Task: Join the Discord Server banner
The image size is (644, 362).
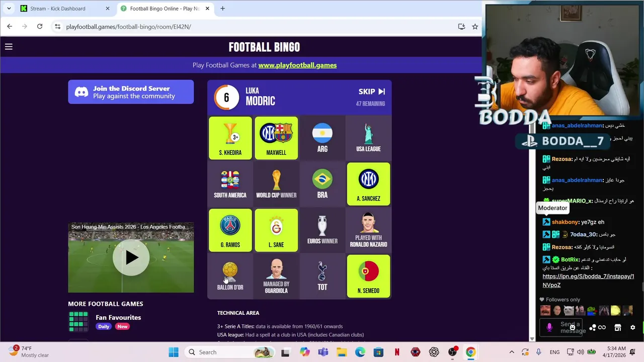Action: click(131, 92)
